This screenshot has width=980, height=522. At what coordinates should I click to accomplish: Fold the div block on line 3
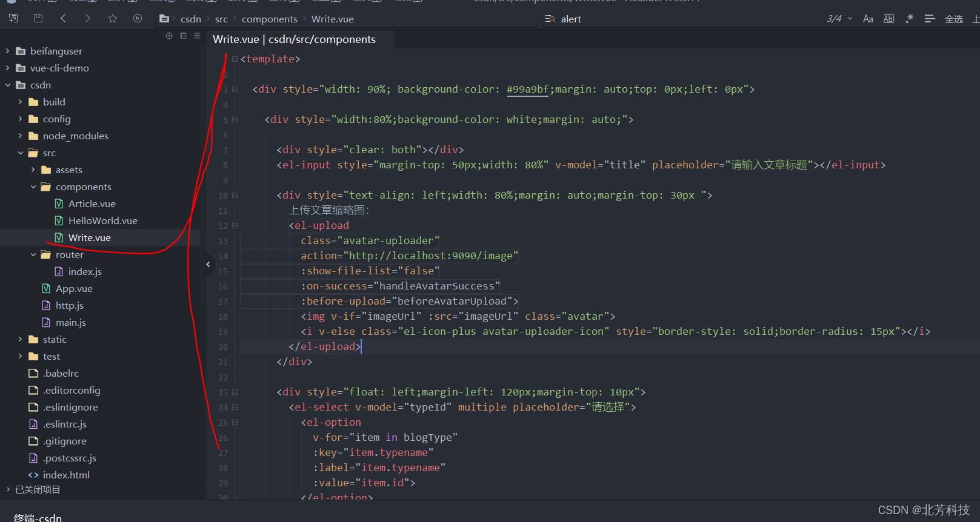(x=235, y=89)
